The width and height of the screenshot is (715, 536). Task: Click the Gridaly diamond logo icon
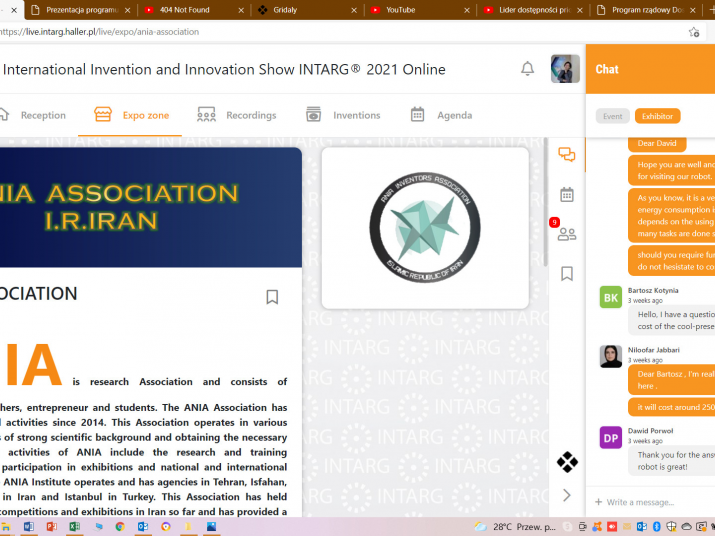567,462
